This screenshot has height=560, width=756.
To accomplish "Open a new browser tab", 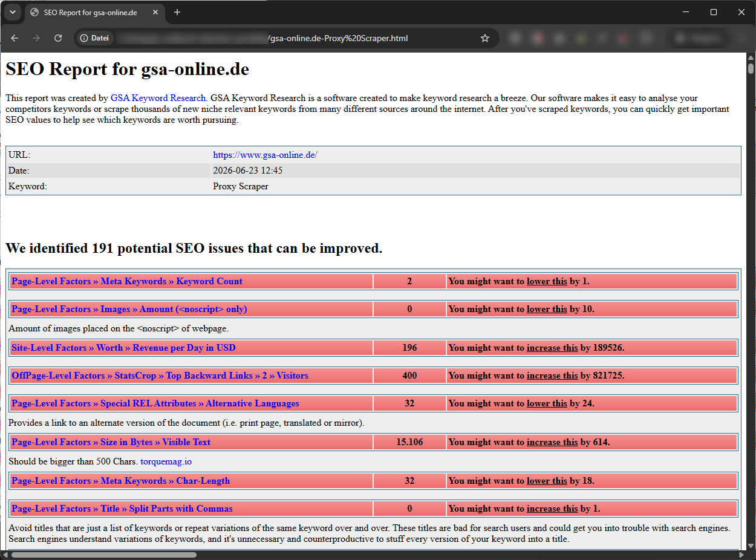I will point(177,12).
